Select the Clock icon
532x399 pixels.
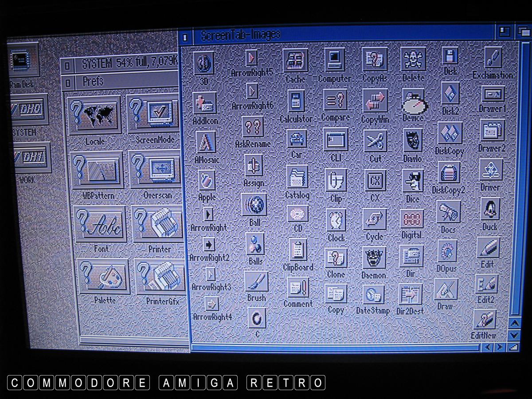336,220
